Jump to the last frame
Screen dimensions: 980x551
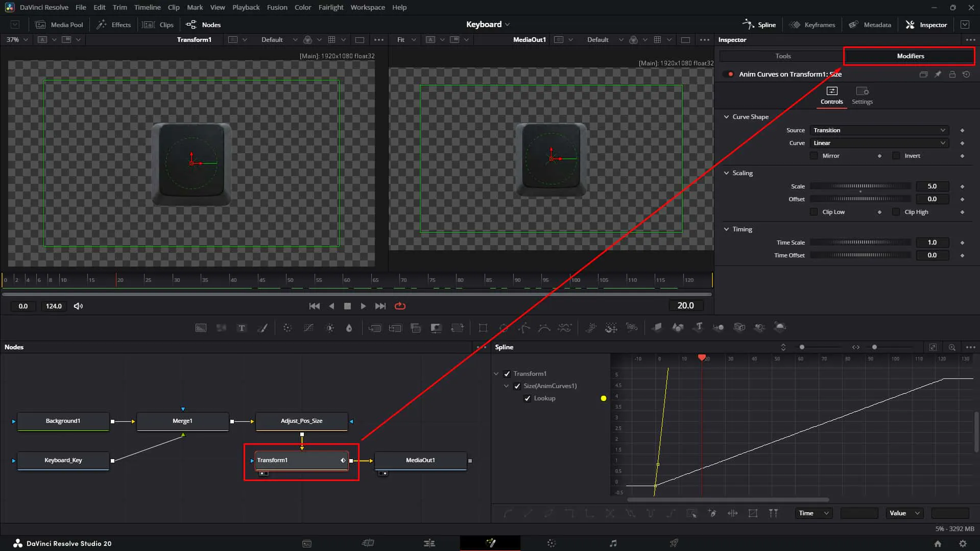[x=380, y=306]
